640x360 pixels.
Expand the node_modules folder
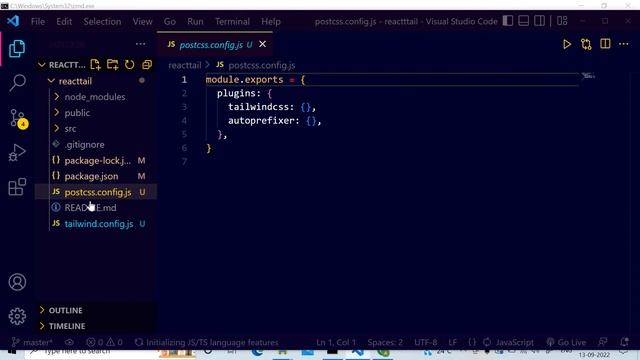click(x=95, y=97)
